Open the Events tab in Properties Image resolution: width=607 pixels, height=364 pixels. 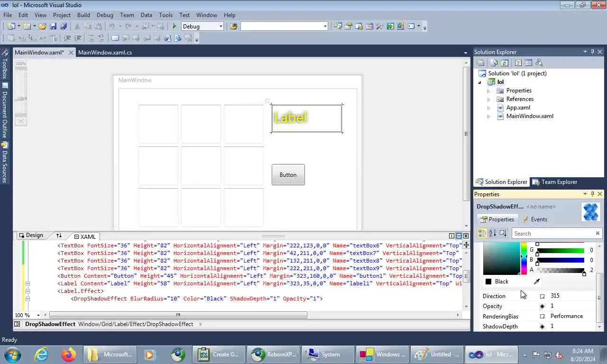(535, 219)
